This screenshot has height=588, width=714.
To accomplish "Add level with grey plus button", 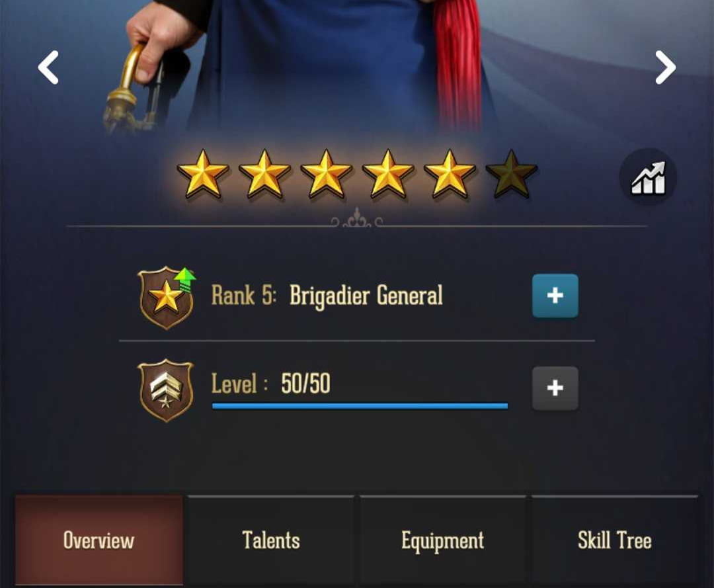I will [x=555, y=388].
